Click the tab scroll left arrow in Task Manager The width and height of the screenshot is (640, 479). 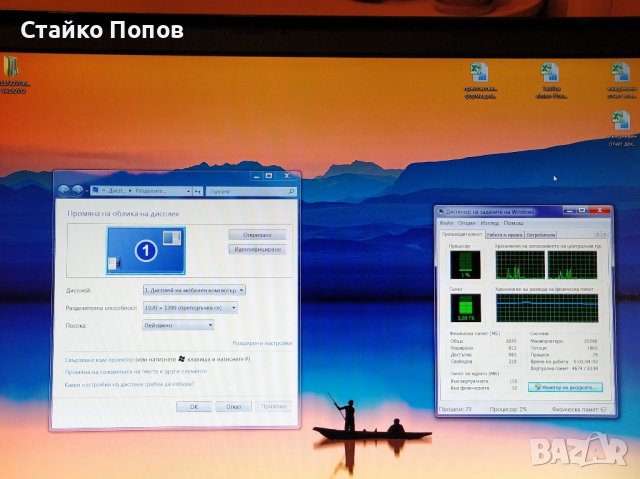click(598, 235)
